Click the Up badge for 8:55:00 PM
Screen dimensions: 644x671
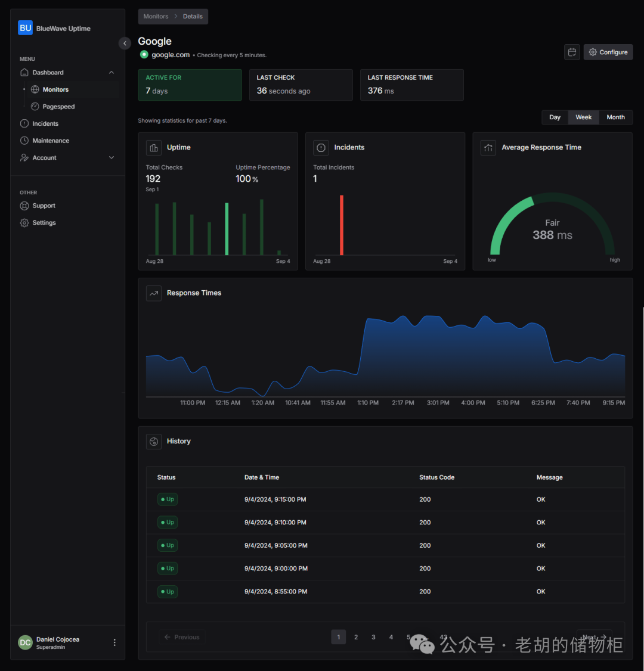[168, 592]
